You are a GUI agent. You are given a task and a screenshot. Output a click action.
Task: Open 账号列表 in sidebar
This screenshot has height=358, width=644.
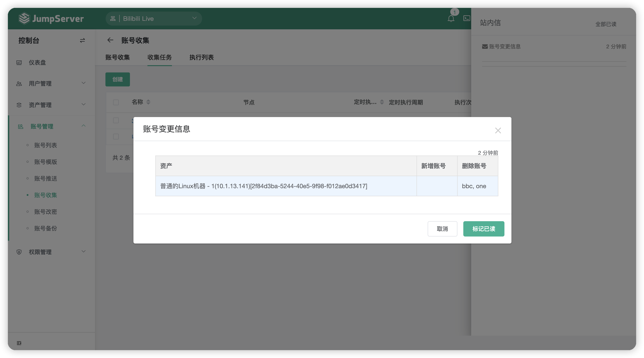[45, 145]
